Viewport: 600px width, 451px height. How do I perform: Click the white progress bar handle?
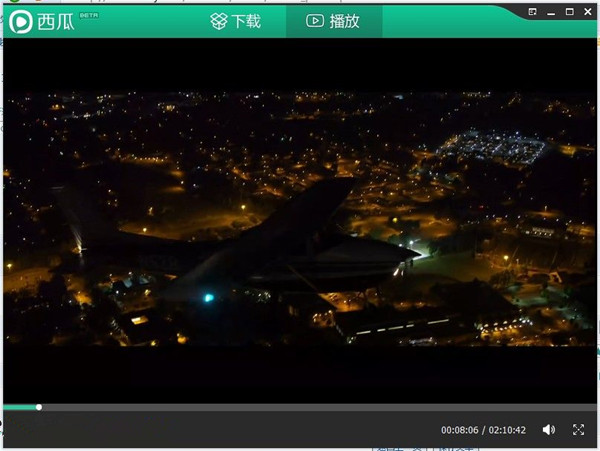[39, 407]
